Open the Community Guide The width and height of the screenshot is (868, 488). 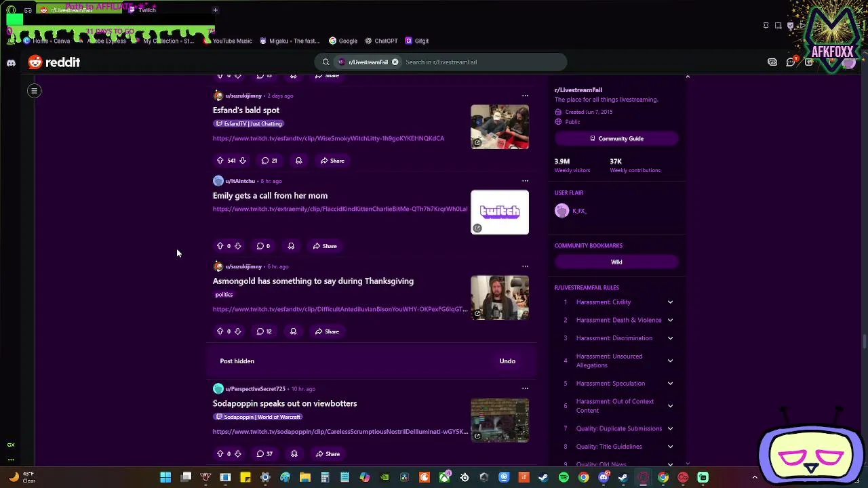pyautogui.click(x=616, y=138)
